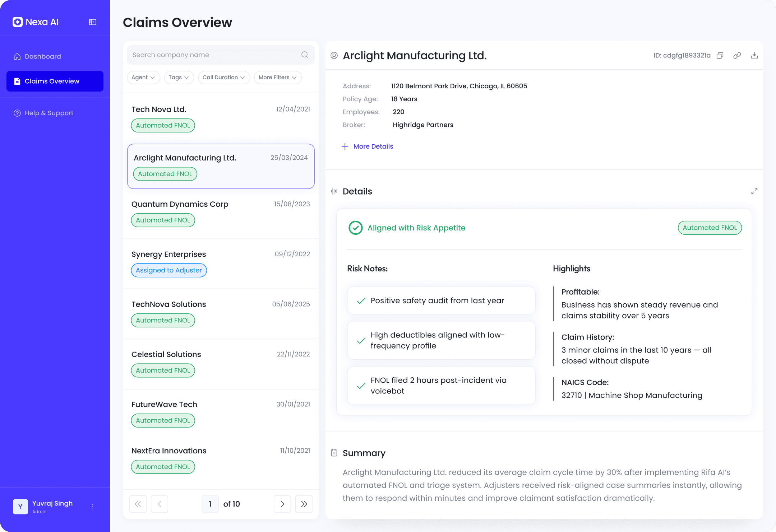Go to the next page of claims
The width and height of the screenshot is (776, 532).
click(282, 504)
